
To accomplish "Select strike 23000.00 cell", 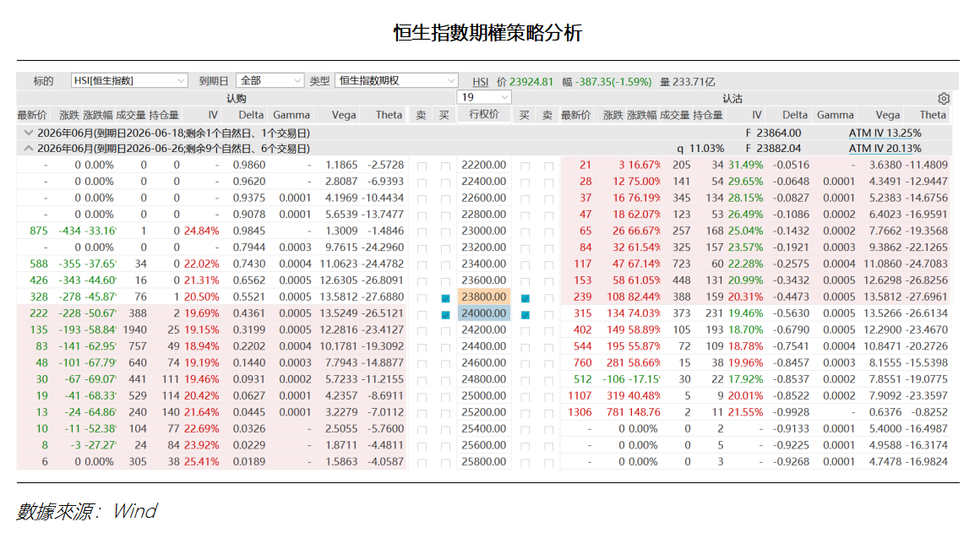I will 484,231.
